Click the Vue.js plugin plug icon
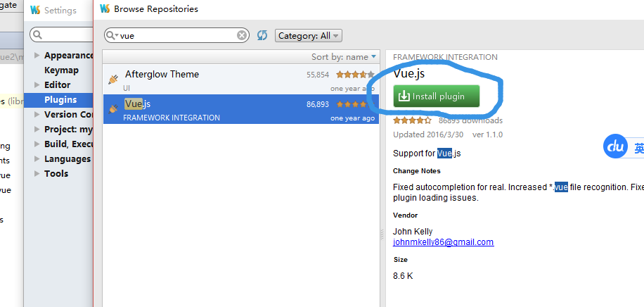 (113, 108)
